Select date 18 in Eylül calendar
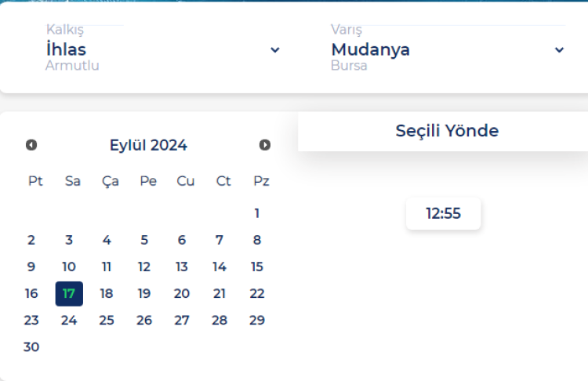Image resolution: width=588 pixels, height=381 pixels. [x=107, y=294]
